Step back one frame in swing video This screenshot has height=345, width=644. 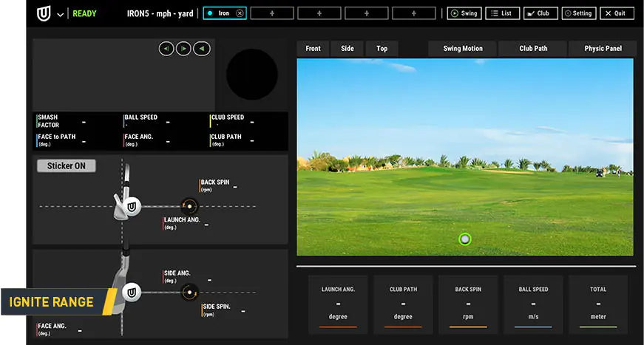click(166, 49)
